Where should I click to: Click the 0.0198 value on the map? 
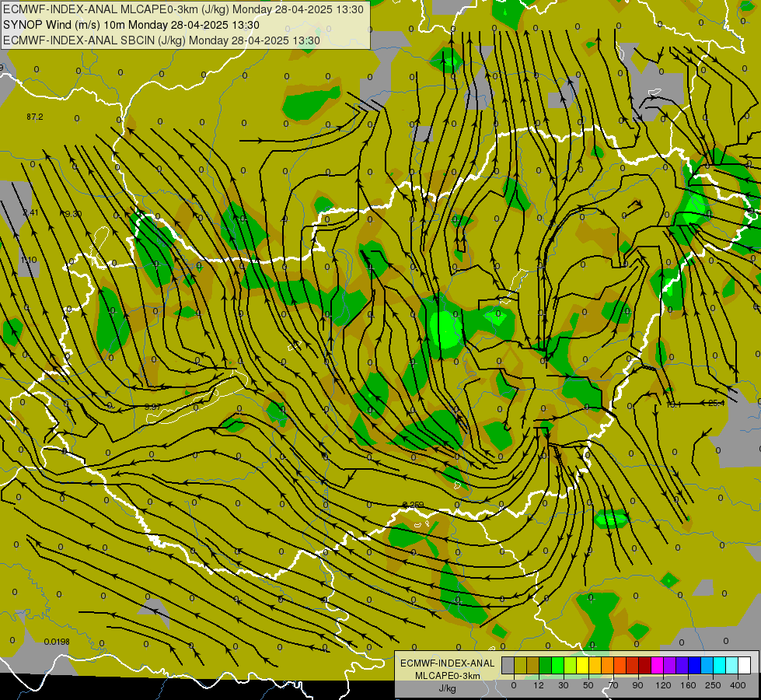click(57, 642)
